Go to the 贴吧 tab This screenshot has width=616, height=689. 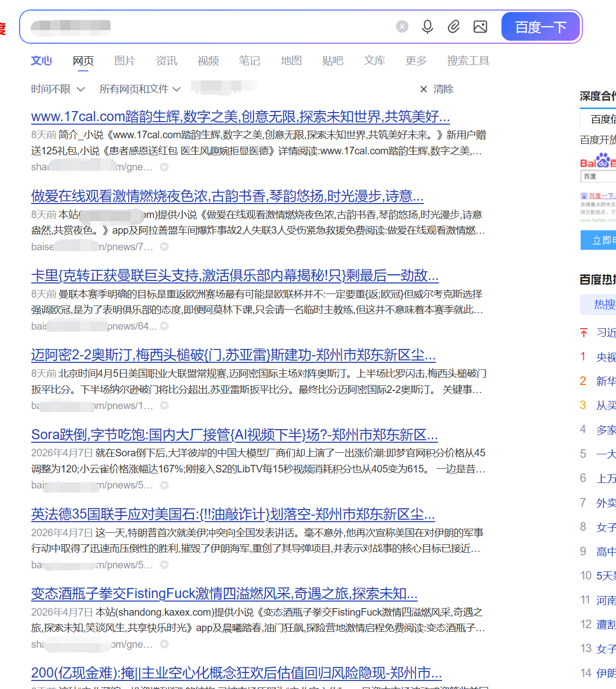pyautogui.click(x=333, y=61)
